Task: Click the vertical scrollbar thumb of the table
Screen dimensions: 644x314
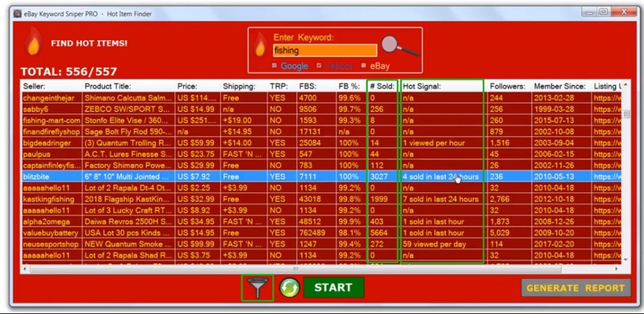Action: tap(626, 114)
